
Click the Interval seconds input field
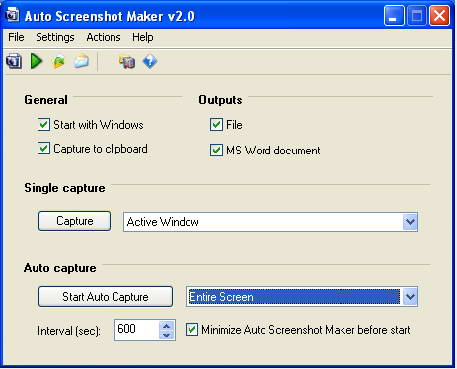click(x=137, y=330)
